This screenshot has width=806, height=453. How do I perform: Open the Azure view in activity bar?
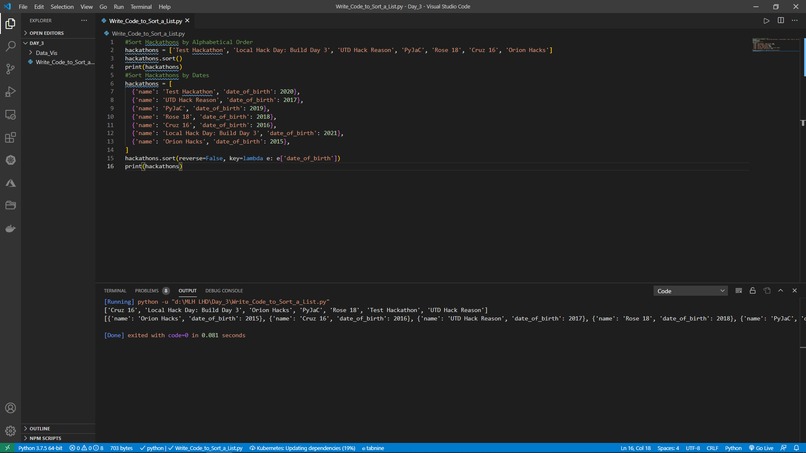[x=10, y=183]
